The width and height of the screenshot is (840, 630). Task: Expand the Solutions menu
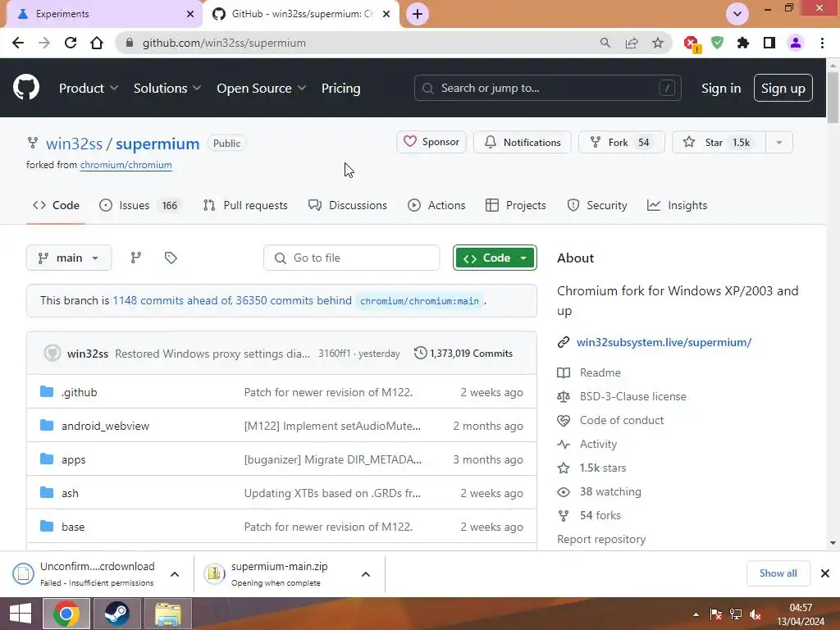click(x=167, y=89)
